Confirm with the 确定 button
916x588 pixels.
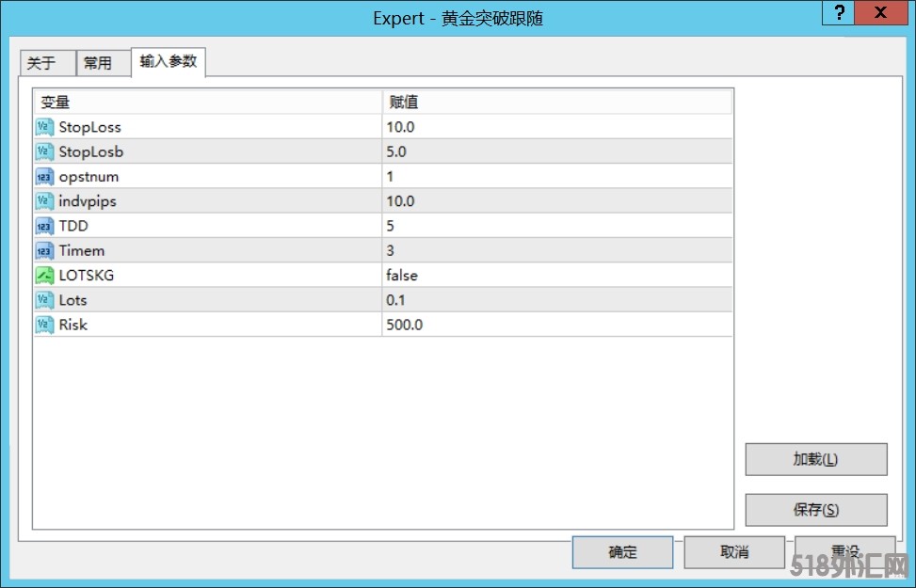(622, 552)
